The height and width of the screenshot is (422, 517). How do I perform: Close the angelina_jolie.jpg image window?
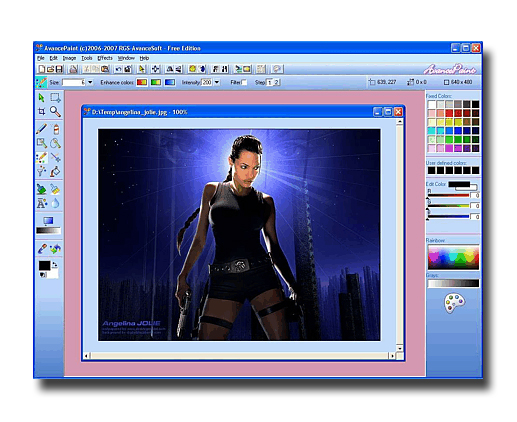point(398,112)
